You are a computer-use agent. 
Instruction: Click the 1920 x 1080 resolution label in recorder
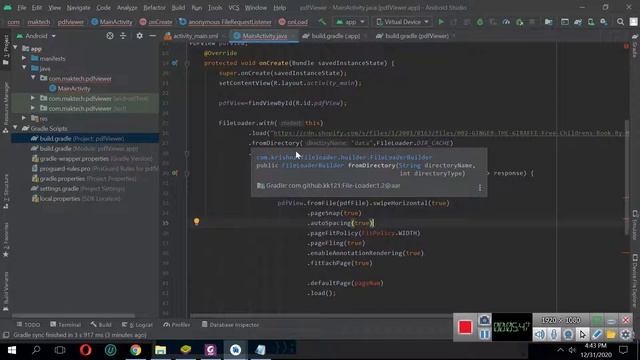(x=560, y=320)
